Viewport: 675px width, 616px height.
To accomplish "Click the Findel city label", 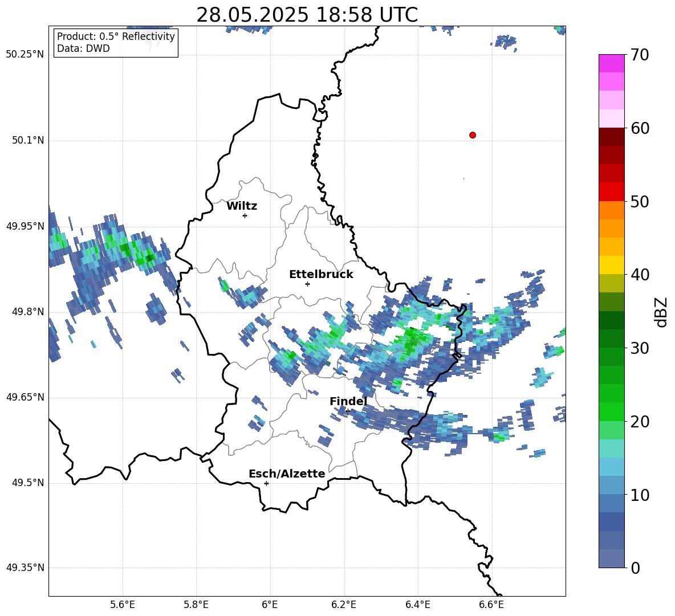I will (x=348, y=401).
